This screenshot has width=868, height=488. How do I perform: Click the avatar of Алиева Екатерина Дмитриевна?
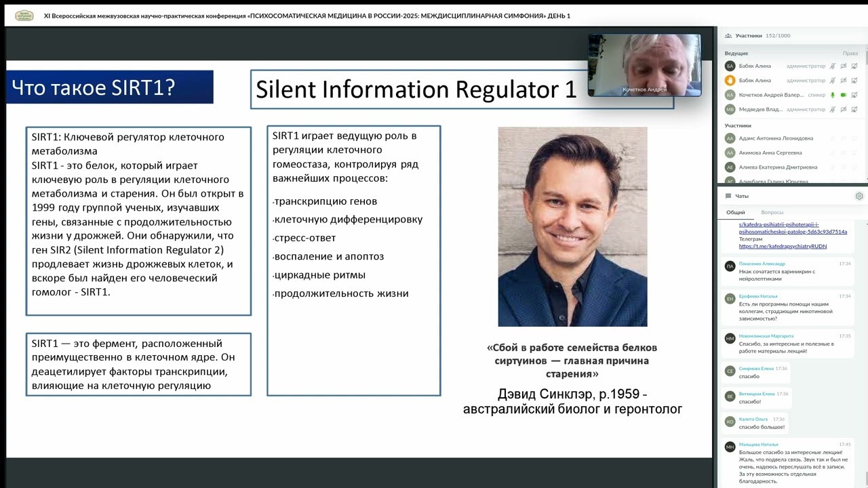tap(730, 167)
